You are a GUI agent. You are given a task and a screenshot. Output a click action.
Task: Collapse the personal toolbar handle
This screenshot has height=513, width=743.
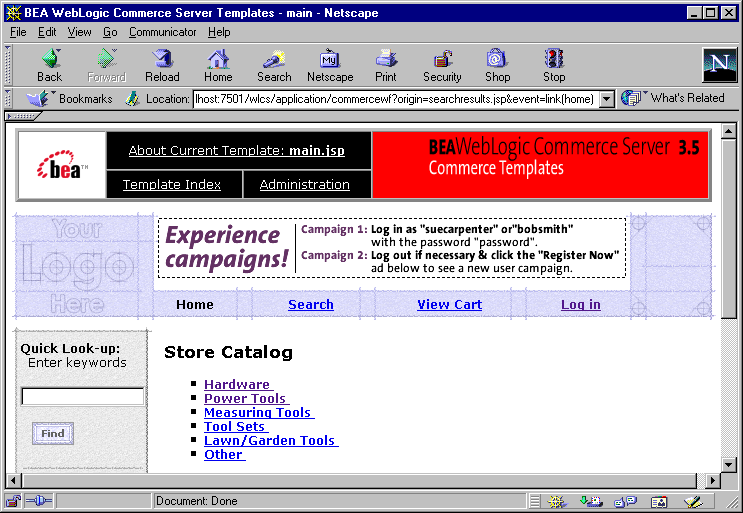(x=23, y=116)
